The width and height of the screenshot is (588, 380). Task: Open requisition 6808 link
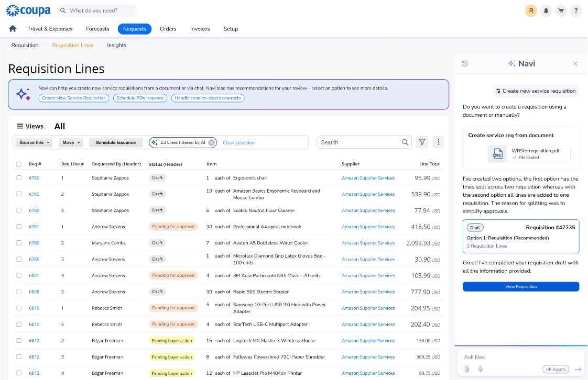click(x=34, y=292)
